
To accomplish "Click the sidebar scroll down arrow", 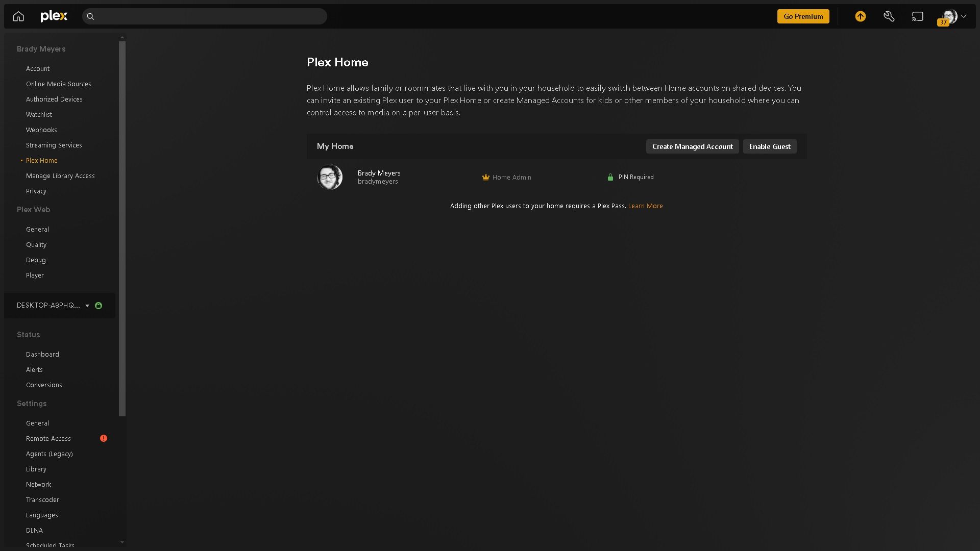I will 122,542.
